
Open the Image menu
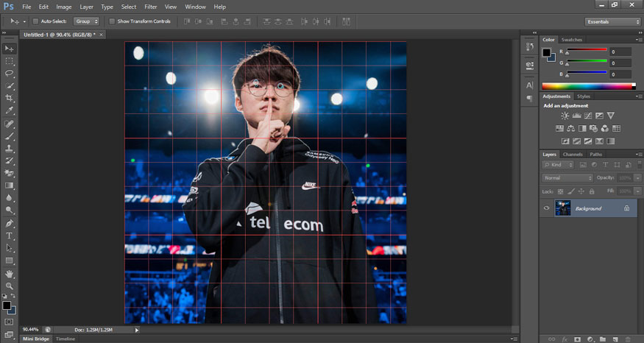point(63,7)
